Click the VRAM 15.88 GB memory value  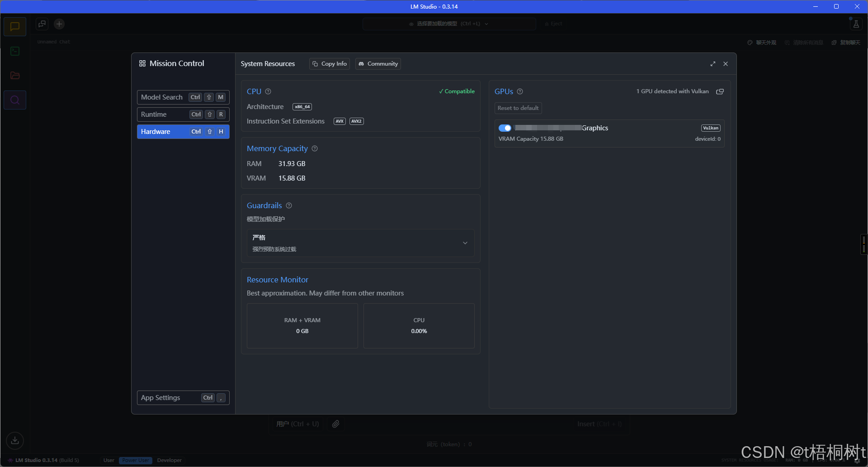coord(292,178)
